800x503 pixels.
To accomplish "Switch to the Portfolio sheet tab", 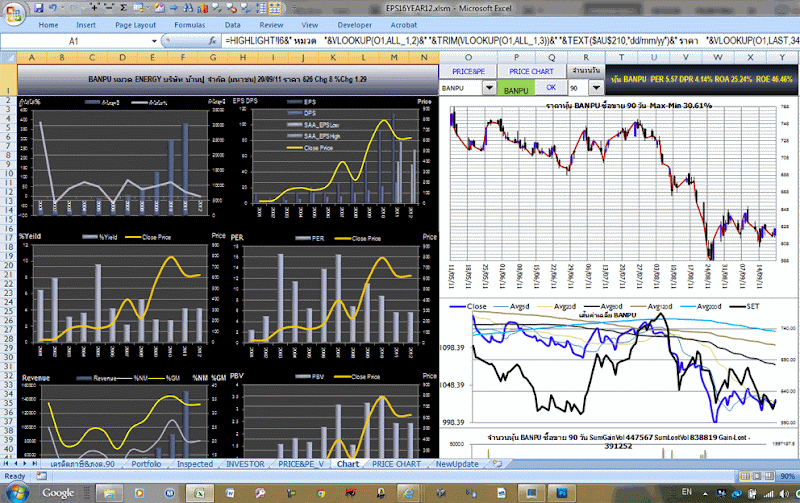I will click(146, 464).
